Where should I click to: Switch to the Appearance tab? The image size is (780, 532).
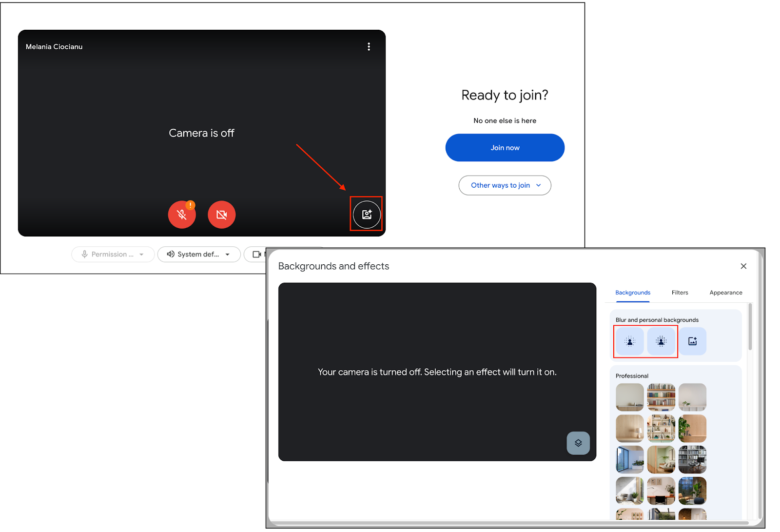click(x=725, y=293)
